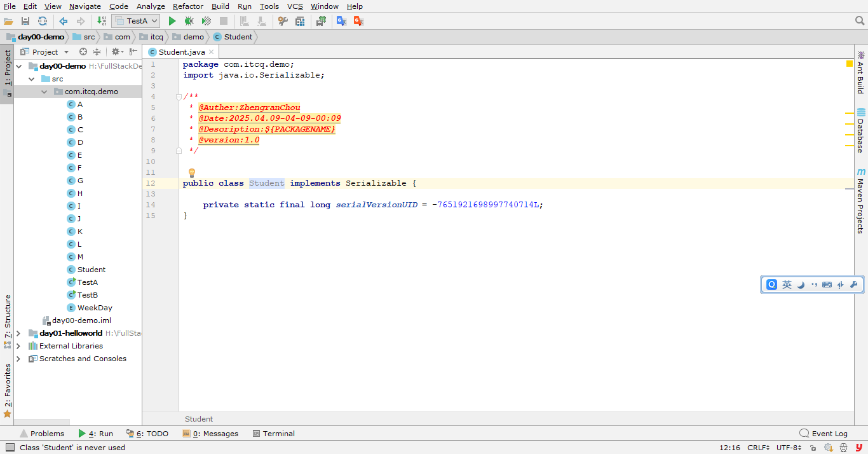Click the blue Google Translate icon
The width and height of the screenshot is (868, 454).
tap(341, 21)
